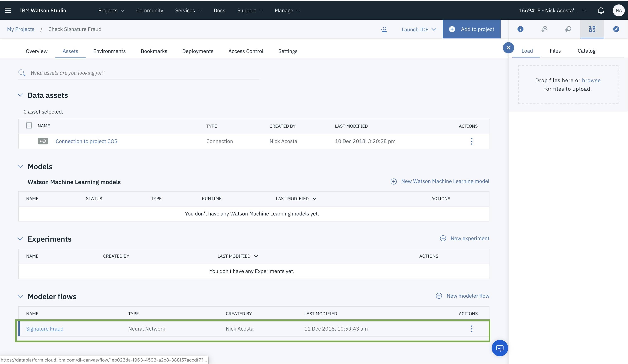Open Community in the top navigation
This screenshot has height=364, width=628.
coord(150,10)
